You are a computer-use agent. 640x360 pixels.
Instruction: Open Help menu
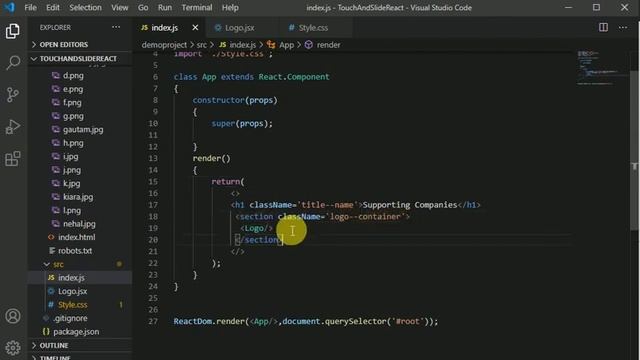click(230, 7)
